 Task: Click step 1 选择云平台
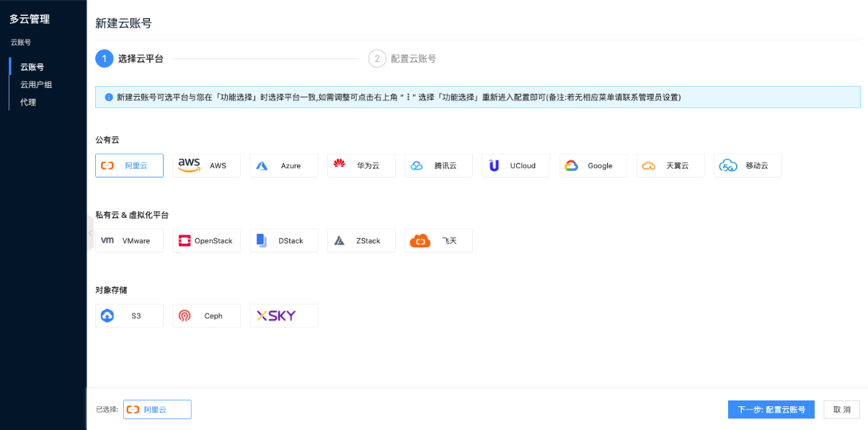point(129,58)
